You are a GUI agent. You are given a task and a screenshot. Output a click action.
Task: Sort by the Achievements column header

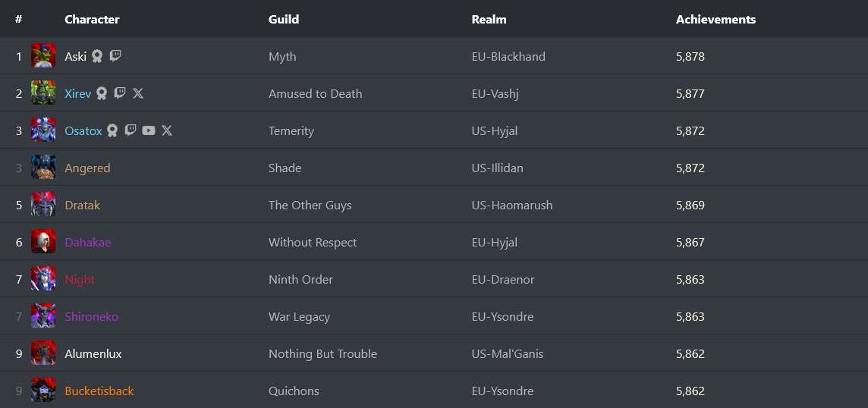click(x=715, y=19)
